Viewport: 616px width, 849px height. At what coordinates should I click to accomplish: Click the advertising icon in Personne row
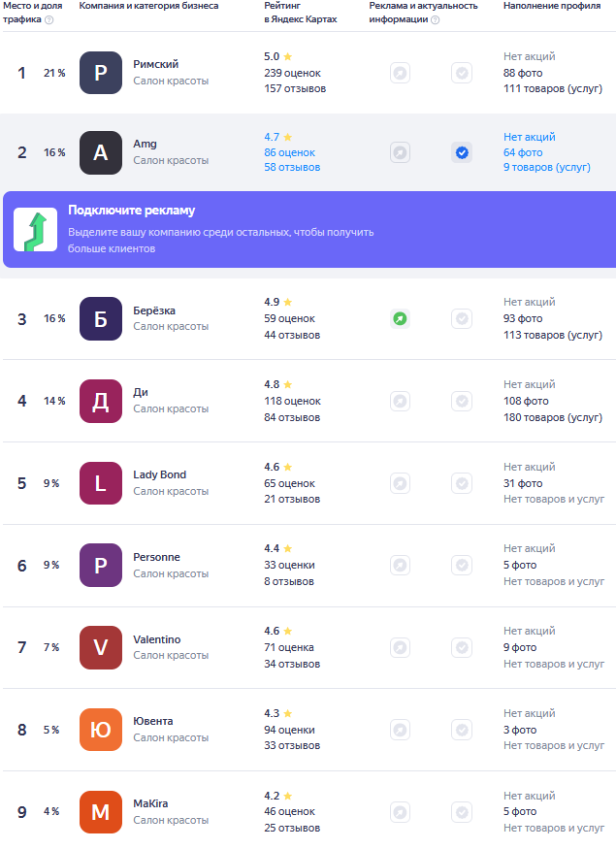[400, 566]
